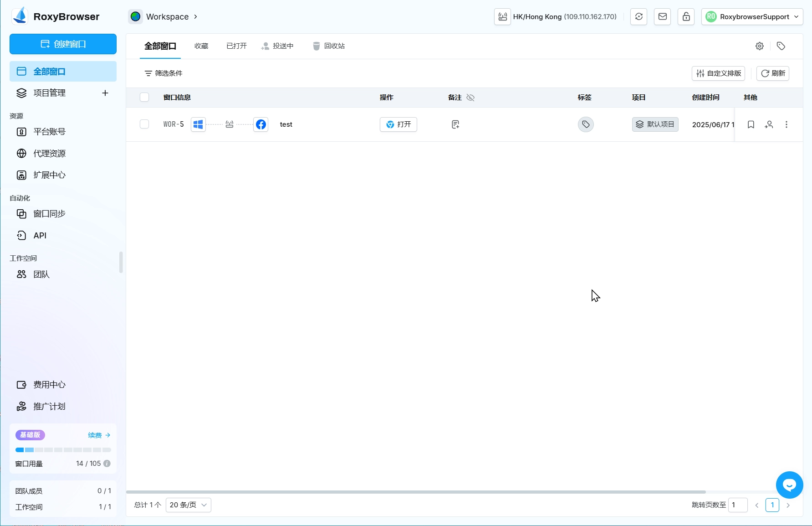Image resolution: width=812 pixels, height=526 pixels.
Task: Expand the Workspace switcher chevron
Action: (x=195, y=17)
